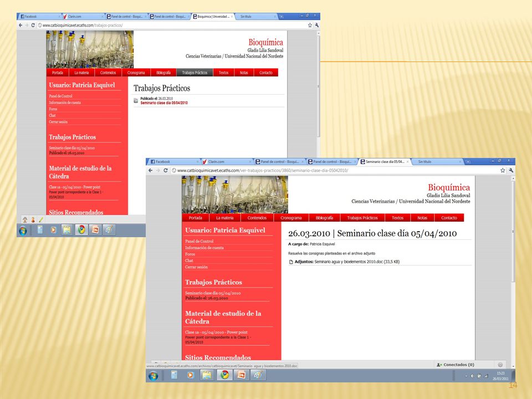Bookmark page with star in front browser window
The width and height of the screenshot is (532, 399).
[503, 170]
